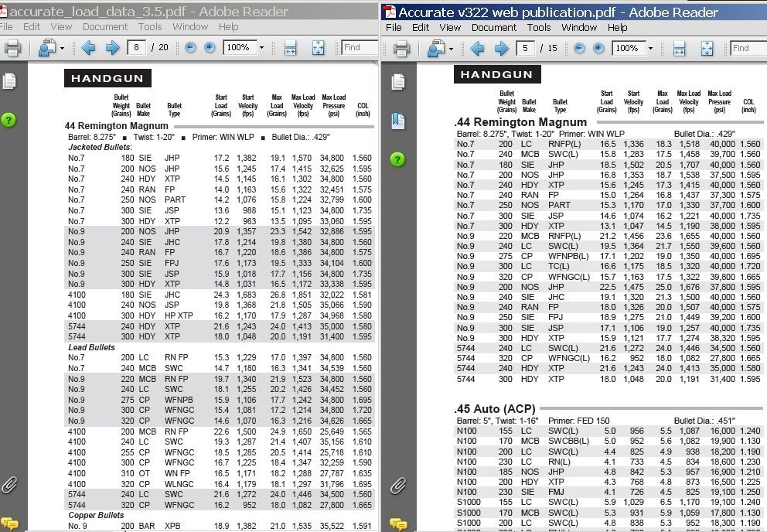Click Find box in right window

(x=748, y=48)
